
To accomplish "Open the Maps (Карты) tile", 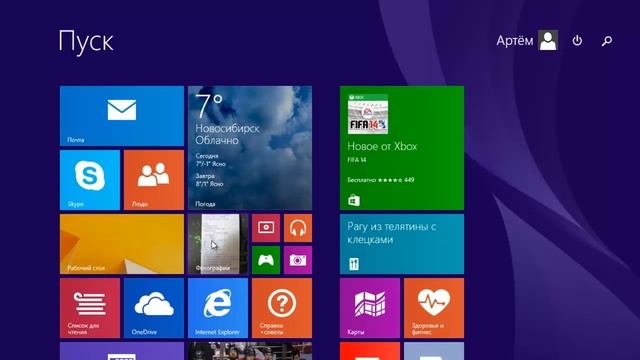I will (x=370, y=308).
